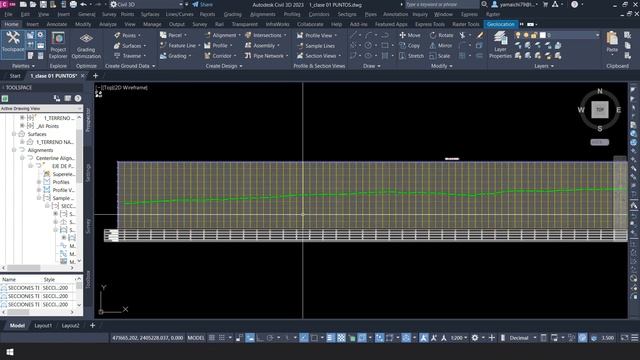Open the Pipe Network dropdown
The image size is (640, 360).
[267, 56]
